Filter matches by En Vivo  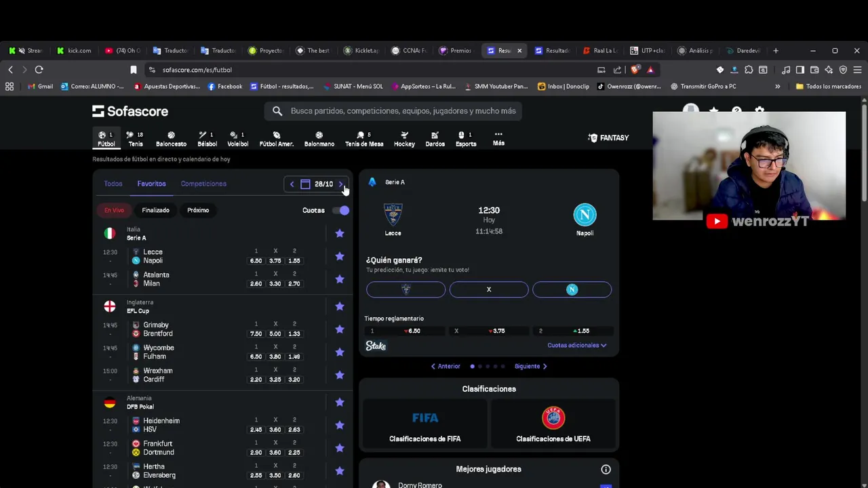114,210
